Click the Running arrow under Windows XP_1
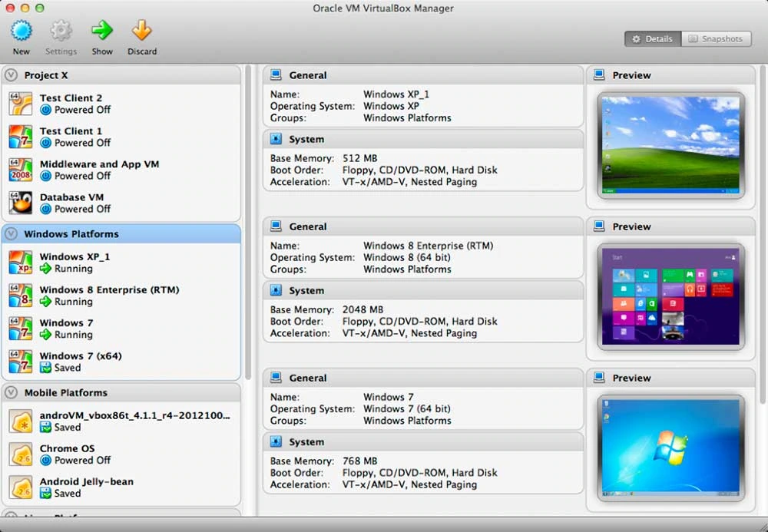The width and height of the screenshot is (768, 532). [45, 268]
